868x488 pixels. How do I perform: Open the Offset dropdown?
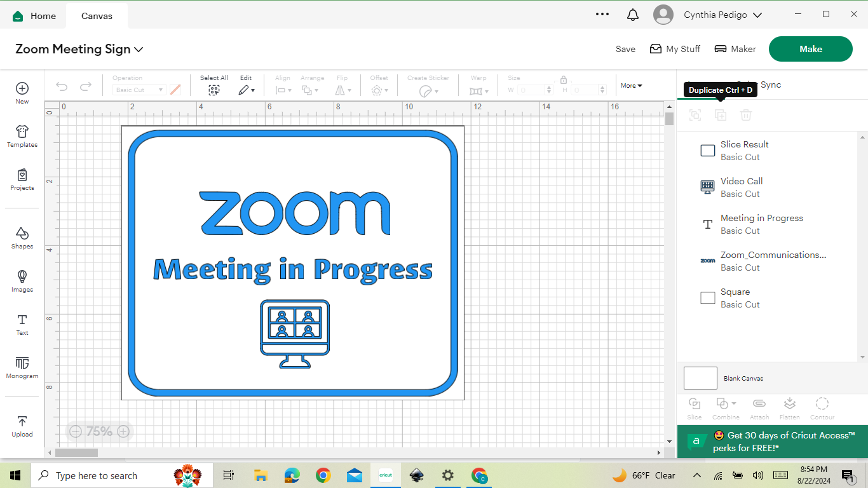pyautogui.click(x=380, y=90)
